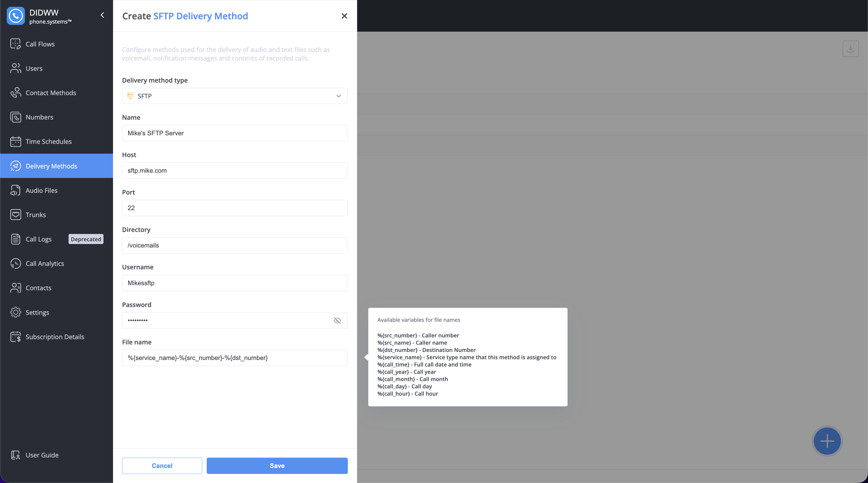Click the Cancel button

[x=162, y=465]
